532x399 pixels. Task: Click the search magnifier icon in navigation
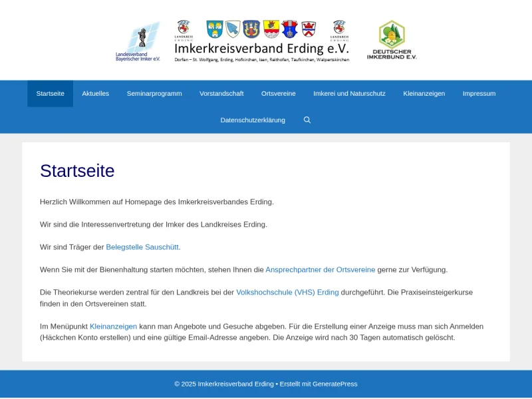click(307, 120)
